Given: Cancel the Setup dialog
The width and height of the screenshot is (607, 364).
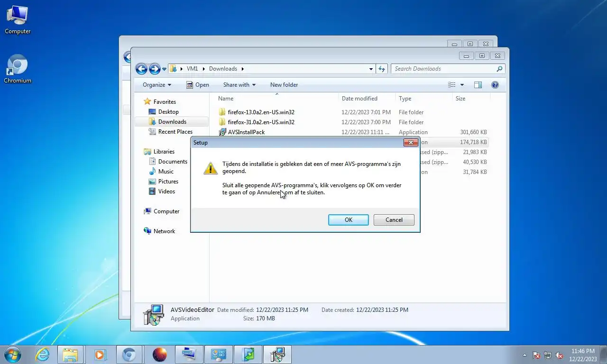Looking at the screenshot, I should click(394, 220).
